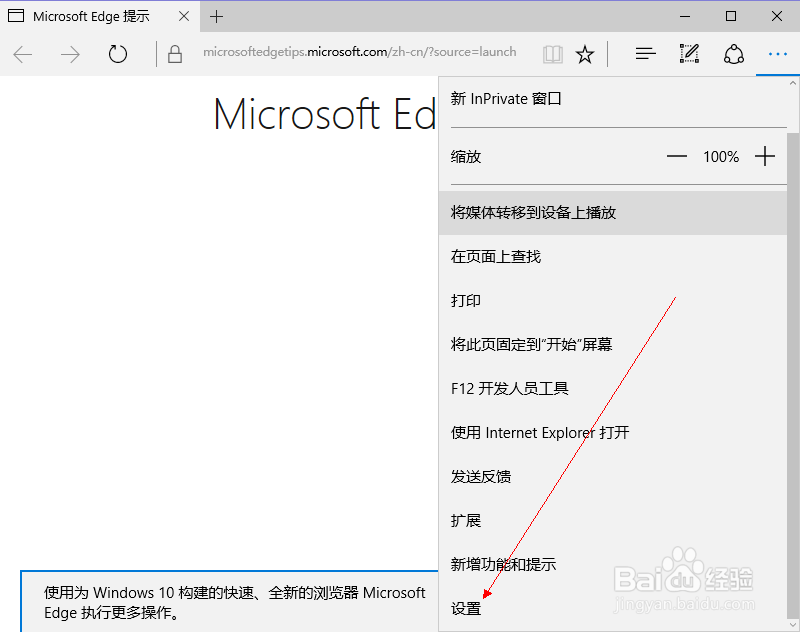Select 将媒体转移到设备上播放 menu item
This screenshot has width=800, height=632.
point(613,213)
